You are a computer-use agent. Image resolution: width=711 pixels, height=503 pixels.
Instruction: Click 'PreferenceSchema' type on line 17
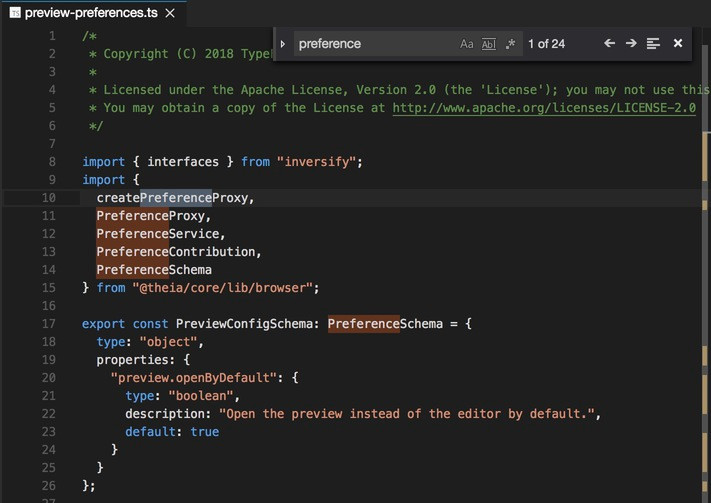tap(385, 324)
